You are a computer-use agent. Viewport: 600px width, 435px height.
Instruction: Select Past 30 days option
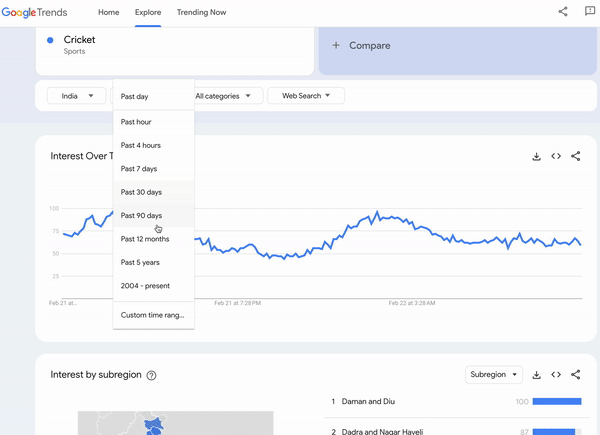coord(153,192)
